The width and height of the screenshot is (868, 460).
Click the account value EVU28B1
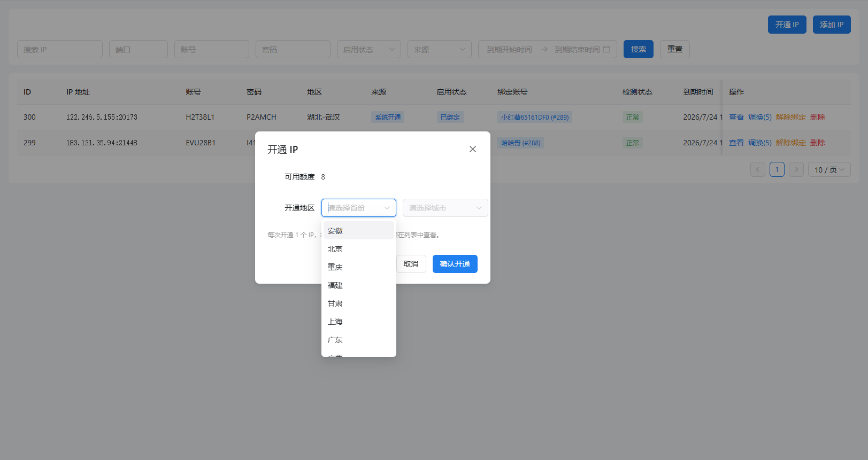(201, 143)
